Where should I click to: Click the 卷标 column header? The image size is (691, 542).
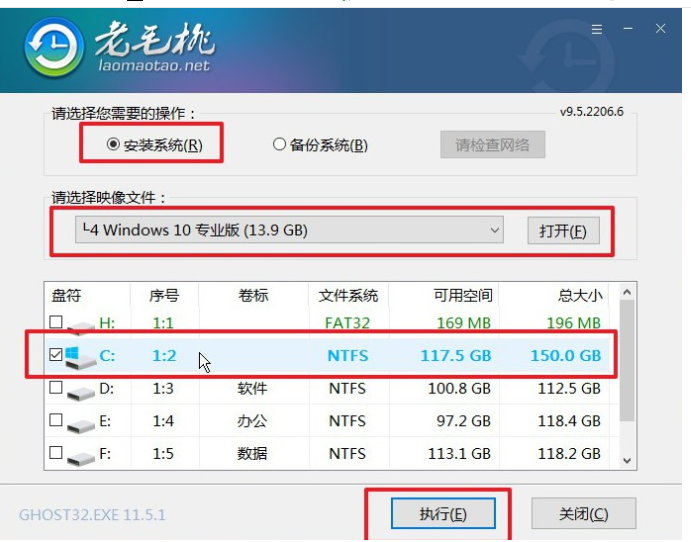pos(253,295)
